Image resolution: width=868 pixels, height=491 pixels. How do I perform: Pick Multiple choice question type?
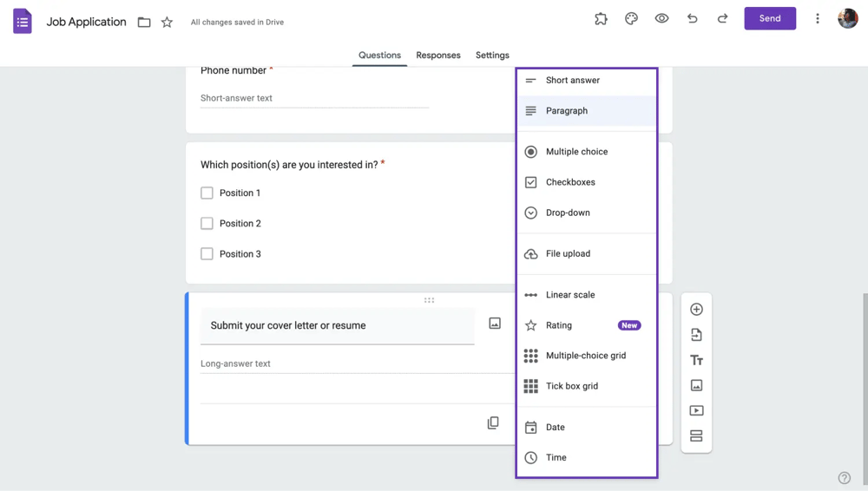[x=576, y=152]
